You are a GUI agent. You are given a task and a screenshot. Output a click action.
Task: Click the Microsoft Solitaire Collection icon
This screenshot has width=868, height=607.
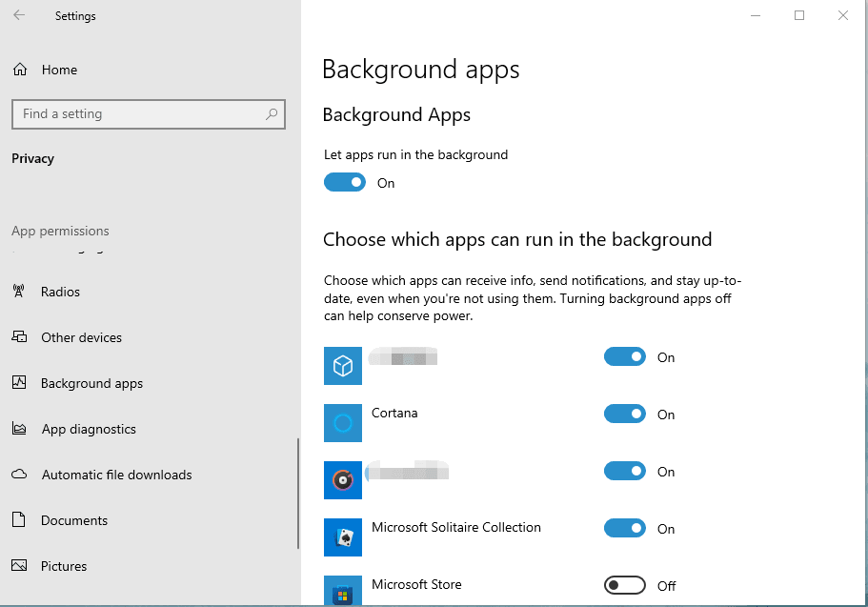point(343,536)
